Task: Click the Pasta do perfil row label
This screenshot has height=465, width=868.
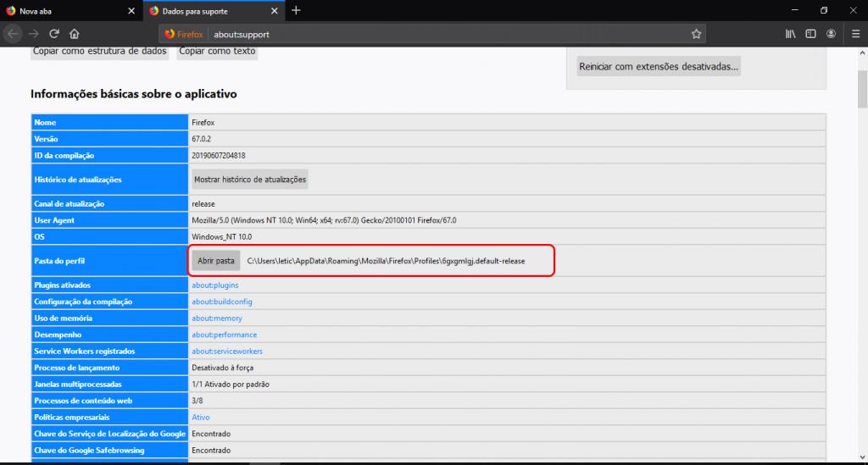Action: 59,261
